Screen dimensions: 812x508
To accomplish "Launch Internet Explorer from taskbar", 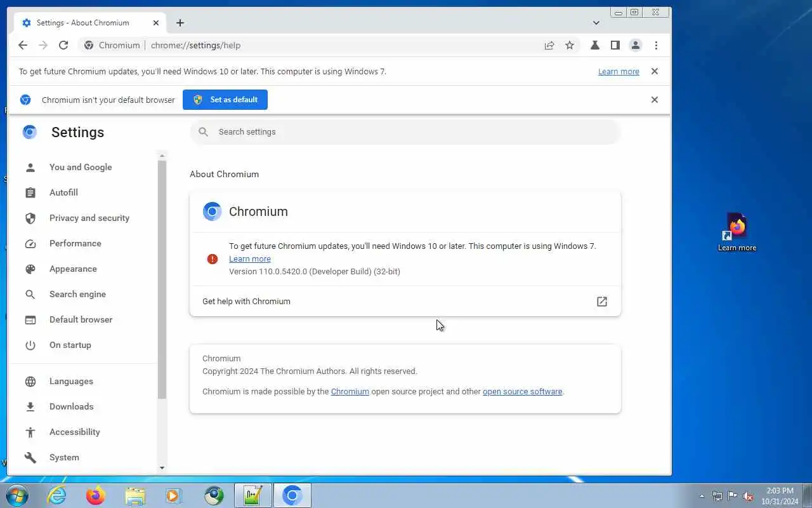I will [57, 495].
